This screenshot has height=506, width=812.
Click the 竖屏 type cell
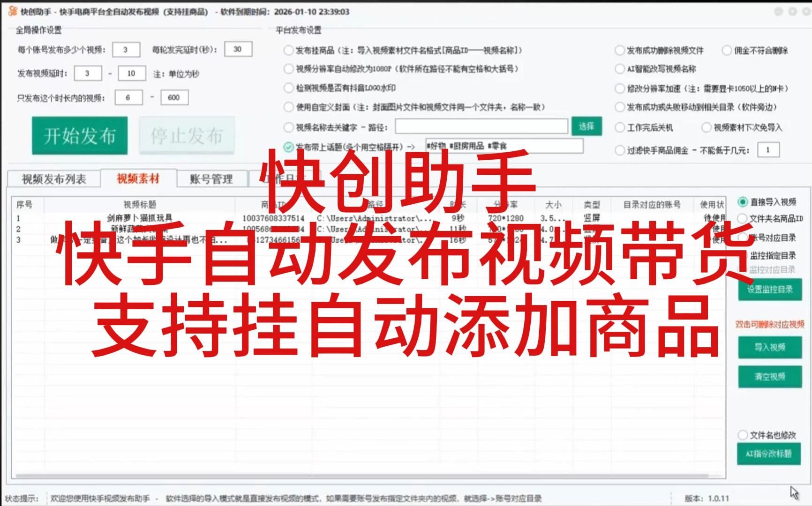tap(592, 218)
